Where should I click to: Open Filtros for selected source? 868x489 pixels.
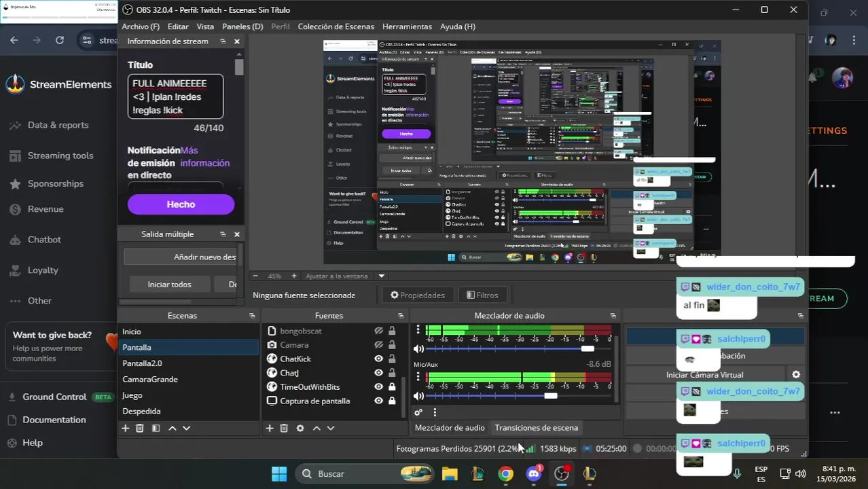[x=482, y=295]
